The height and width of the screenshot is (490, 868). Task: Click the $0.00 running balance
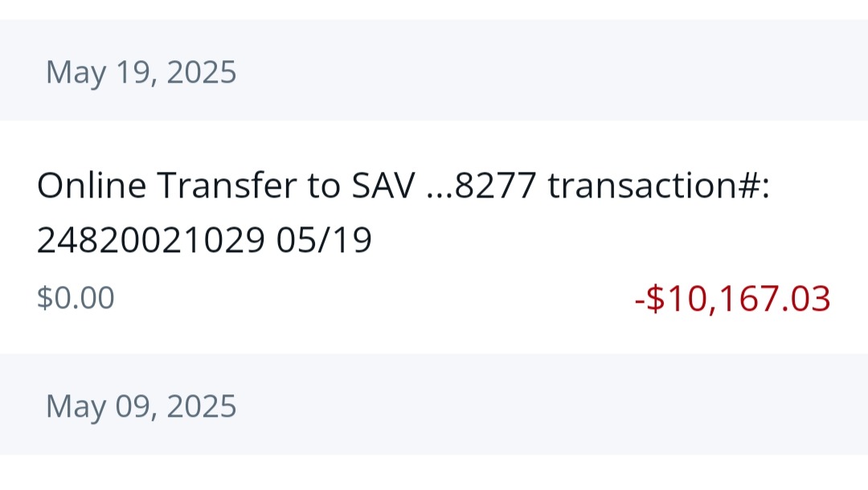pyautogui.click(x=76, y=298)
